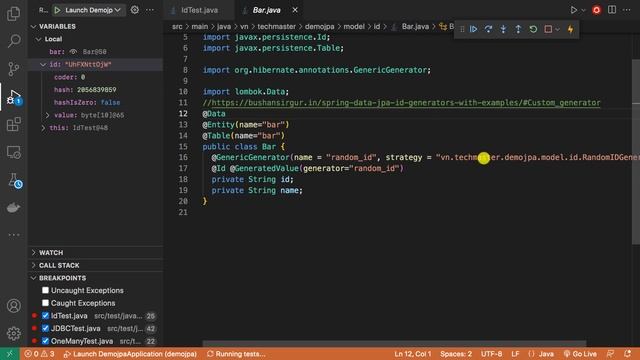Open the bushansirgur.in link in comment
Viewport: 640px width, 360px height.
[x=406, y=103]
